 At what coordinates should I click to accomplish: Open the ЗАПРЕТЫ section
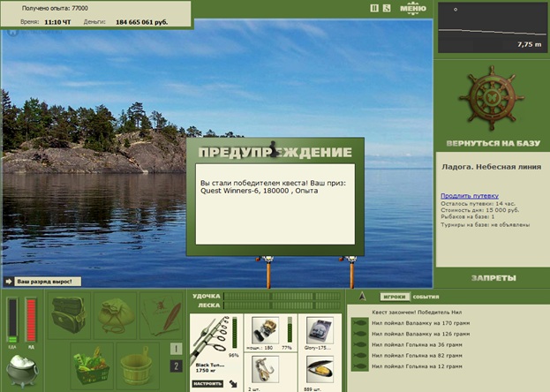click(x=493, y=278)
